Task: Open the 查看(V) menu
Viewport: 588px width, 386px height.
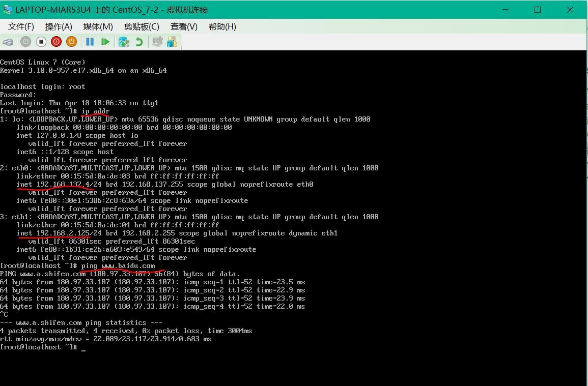Action: (x=184, y=26)
